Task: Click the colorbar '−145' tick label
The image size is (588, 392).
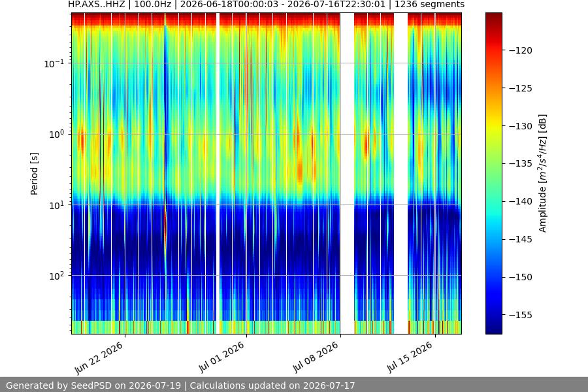Action: point(521,239)
